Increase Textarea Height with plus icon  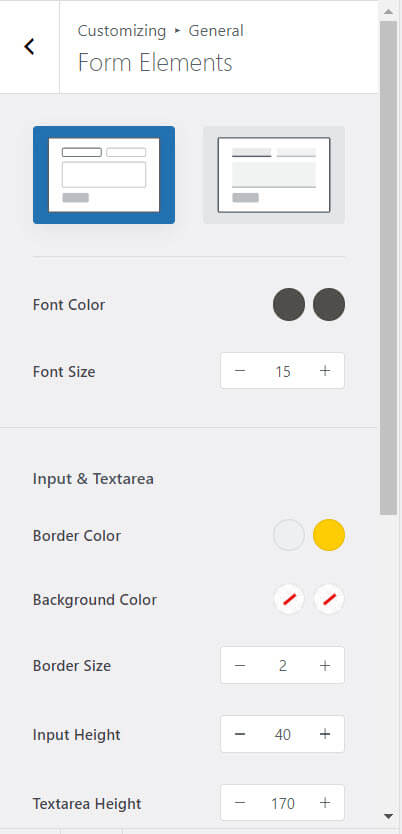(325, 803)
